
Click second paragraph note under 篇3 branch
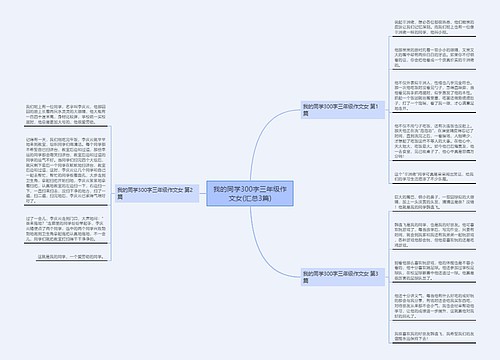point(434,235)
